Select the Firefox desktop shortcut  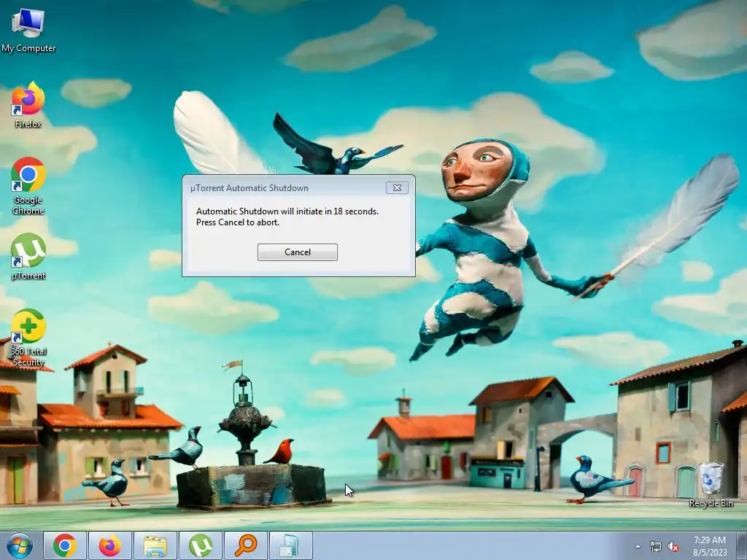click(x=28, y=105)
